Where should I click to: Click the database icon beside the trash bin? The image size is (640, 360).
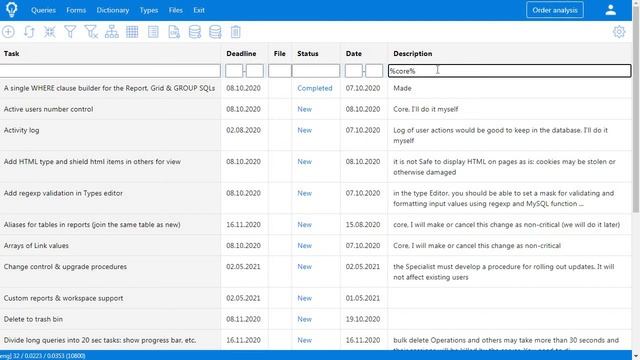tap(215, 32)
